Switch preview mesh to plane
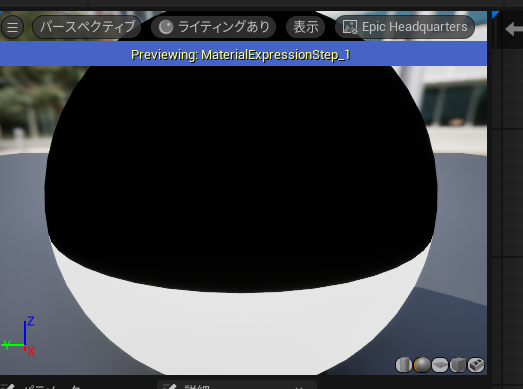 tap(440, 365)
